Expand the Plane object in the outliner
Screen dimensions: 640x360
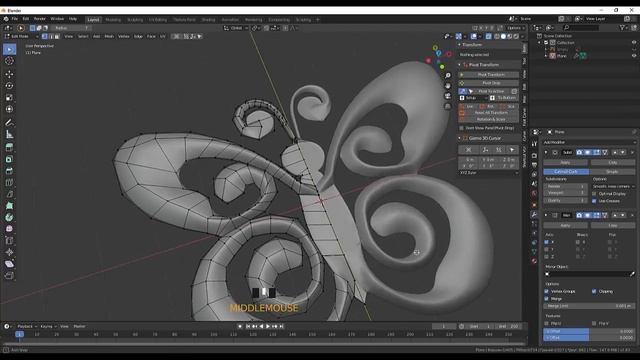pos(546,56)
